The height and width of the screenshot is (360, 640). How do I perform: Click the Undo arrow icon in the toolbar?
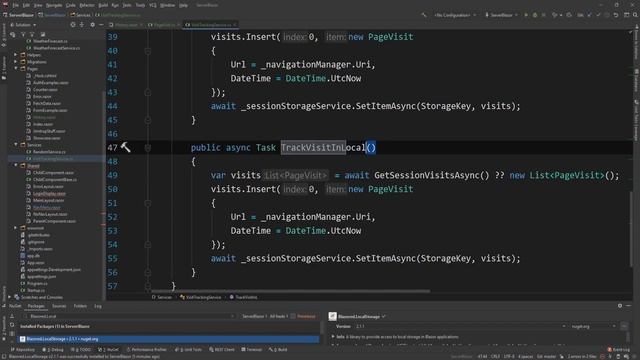pos(616,15)
